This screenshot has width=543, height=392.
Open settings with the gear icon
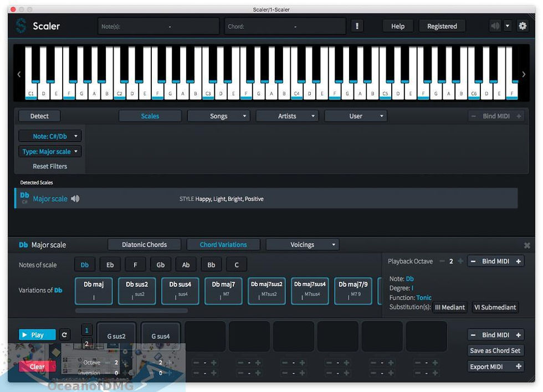click(522, 26)
